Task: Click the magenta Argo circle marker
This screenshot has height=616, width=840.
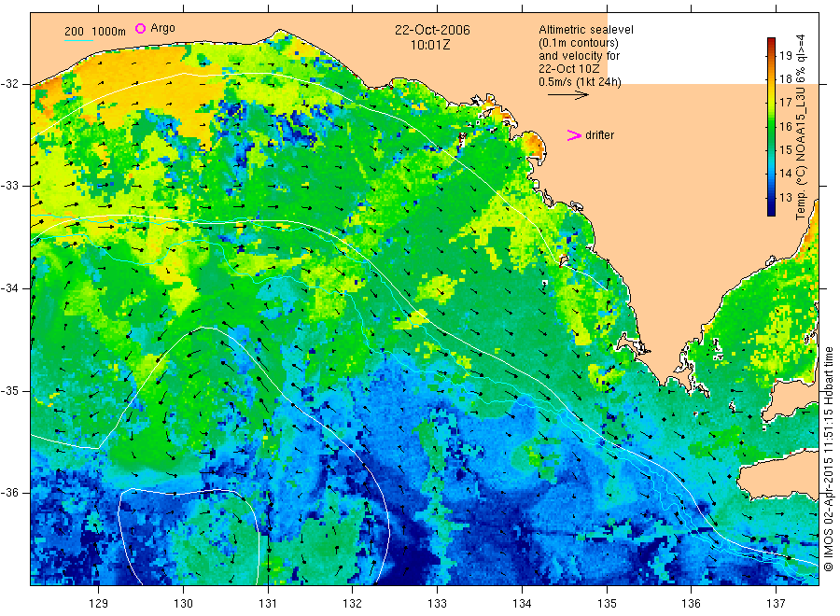Action: [x=140, y=28]
